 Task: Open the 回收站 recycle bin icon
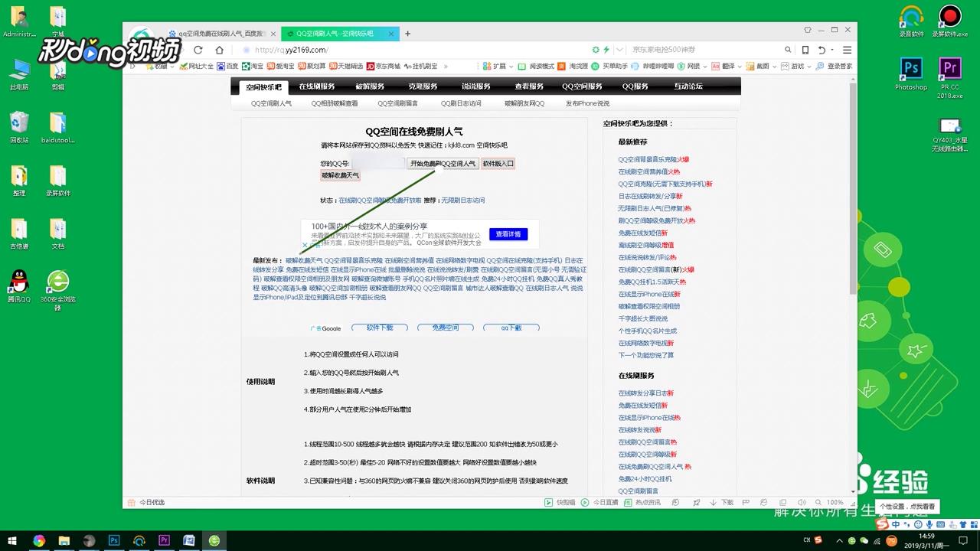[19, 128]
